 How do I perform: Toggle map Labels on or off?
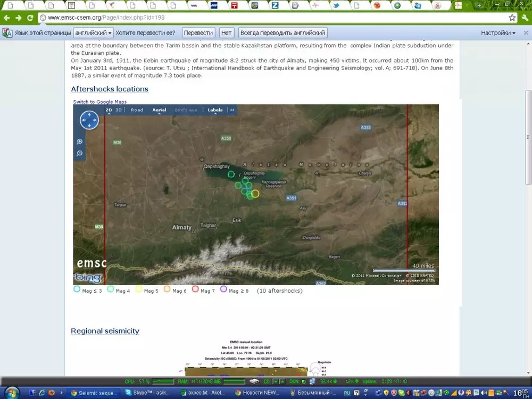(x=215, y=110)
